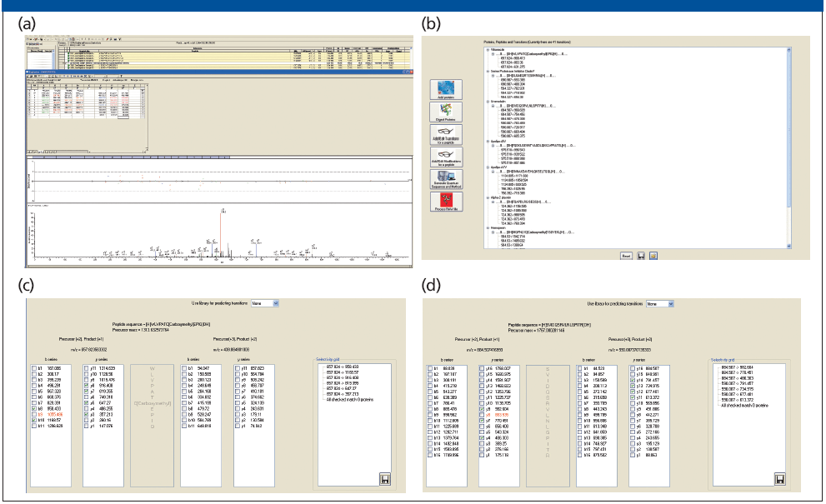Select '857.824 -> 1168.57' in panel (c) selectivity grid
826x504 pixels.
point(343,372)
